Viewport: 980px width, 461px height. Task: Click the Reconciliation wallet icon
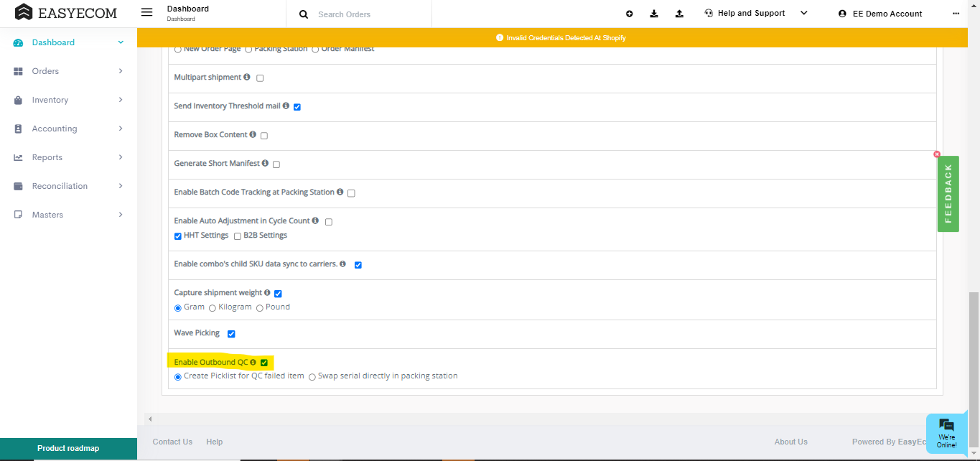pos(19,186)
